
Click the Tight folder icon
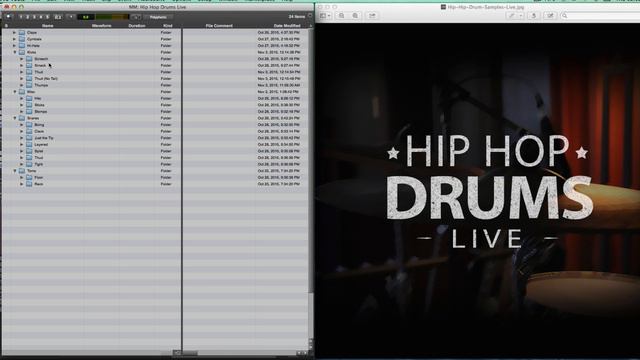coord(29,164)
